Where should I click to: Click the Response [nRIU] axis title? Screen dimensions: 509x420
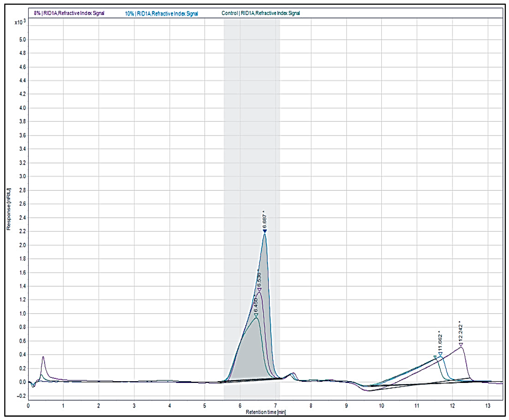pos(9,209)
